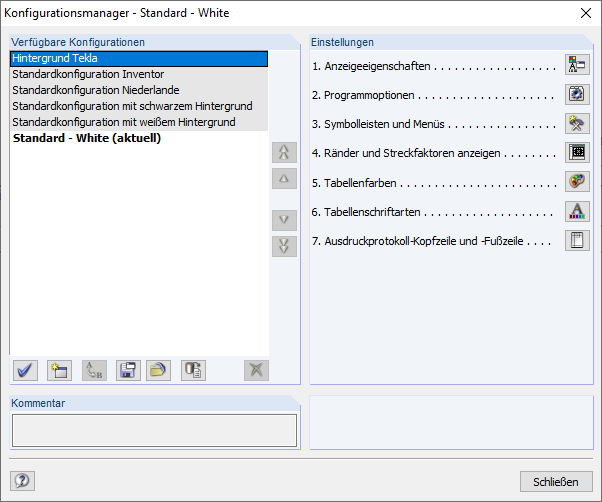Viewport: 602px width, 502px height.
Task: Select Hintergrund Tekla configuration
Action: 139,59
